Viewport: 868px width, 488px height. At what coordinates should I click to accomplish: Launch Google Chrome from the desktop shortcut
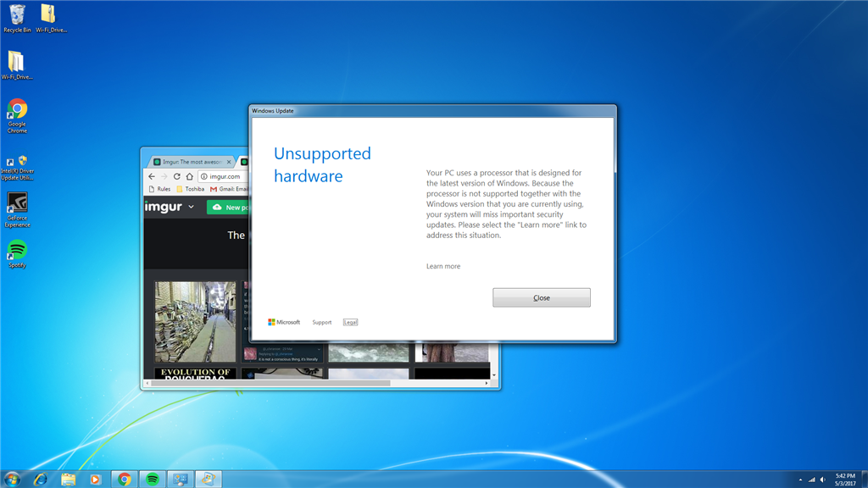coord(17,115)
